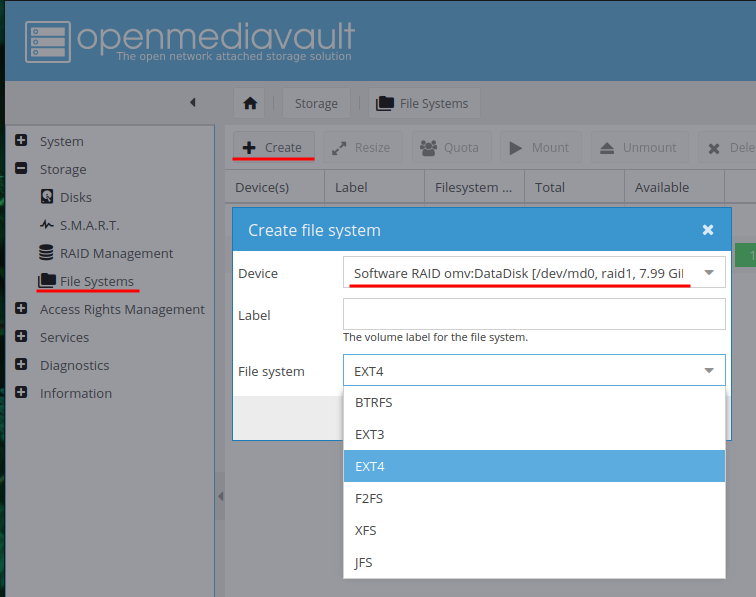Choose JFS from the file system list

pos(534,562)
